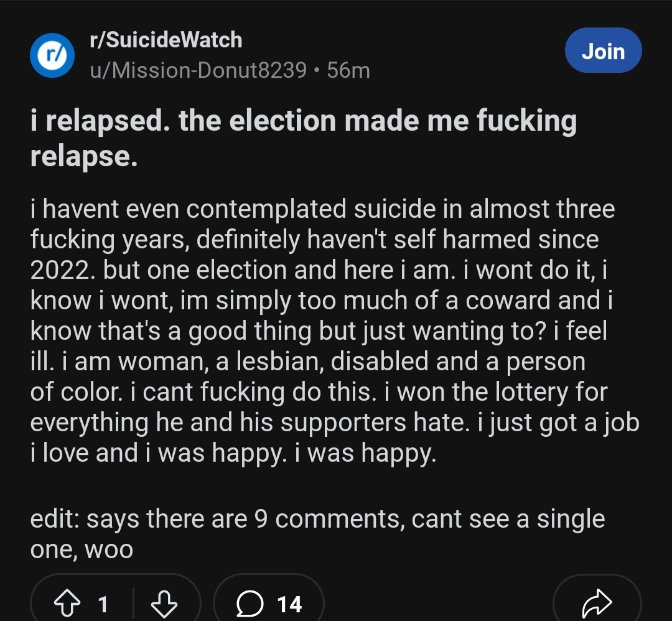
Task: Tap the word "relapse." ending the title
Action: point(83,157)
